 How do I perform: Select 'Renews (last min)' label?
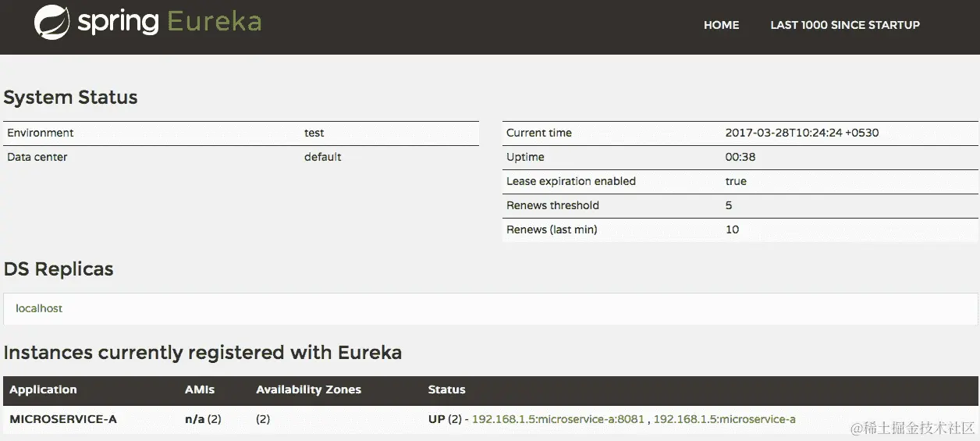click(552, 229)
